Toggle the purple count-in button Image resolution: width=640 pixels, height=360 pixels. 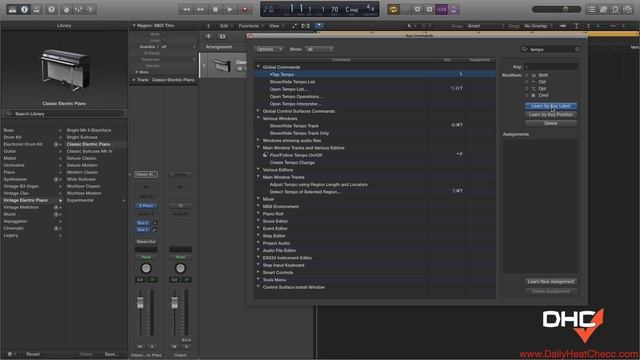click(x=442, y=9)
